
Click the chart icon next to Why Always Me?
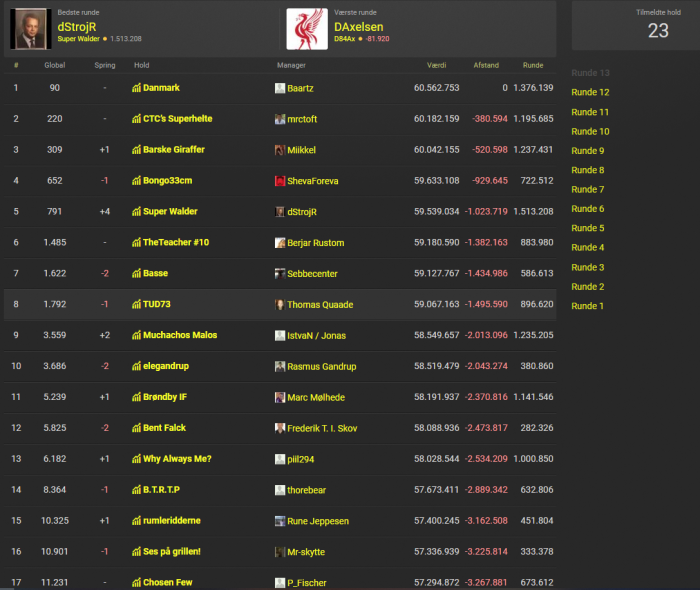click(x=136, y=459)
